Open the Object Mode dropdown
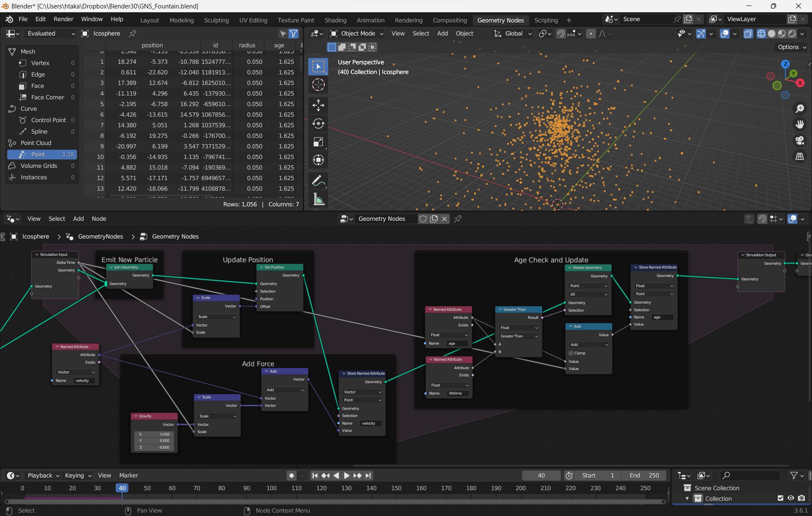812x516 pixels. (357, 33)
